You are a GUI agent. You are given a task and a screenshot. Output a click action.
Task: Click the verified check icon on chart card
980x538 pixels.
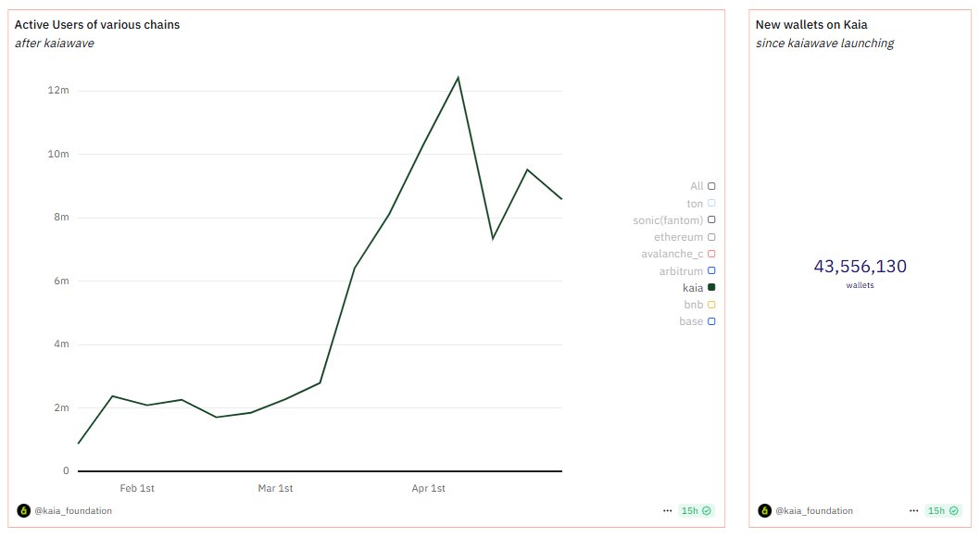click(706, 510)
